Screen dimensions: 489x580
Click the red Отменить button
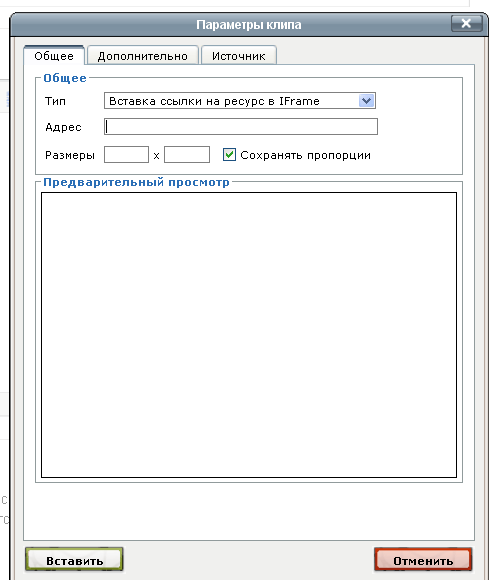(423, 560)
